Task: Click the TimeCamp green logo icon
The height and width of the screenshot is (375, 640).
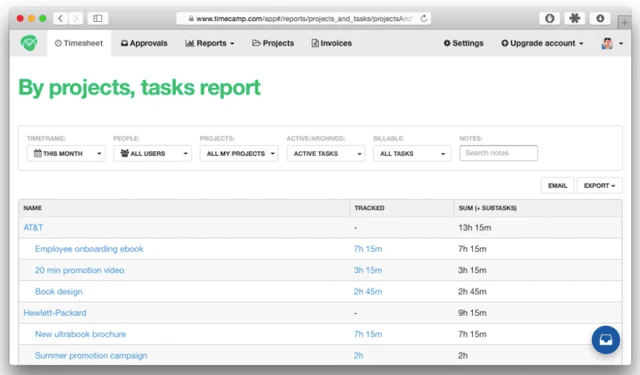Action: 29,43
